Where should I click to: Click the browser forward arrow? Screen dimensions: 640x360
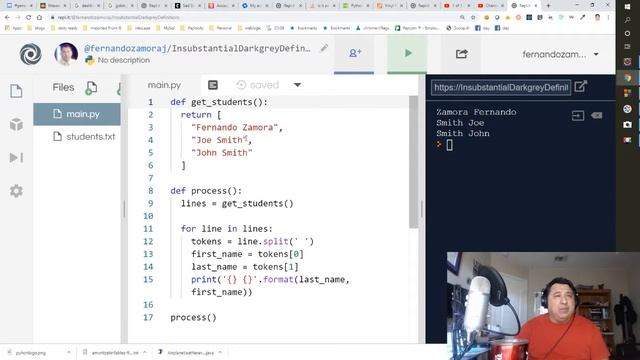(18, 18)
